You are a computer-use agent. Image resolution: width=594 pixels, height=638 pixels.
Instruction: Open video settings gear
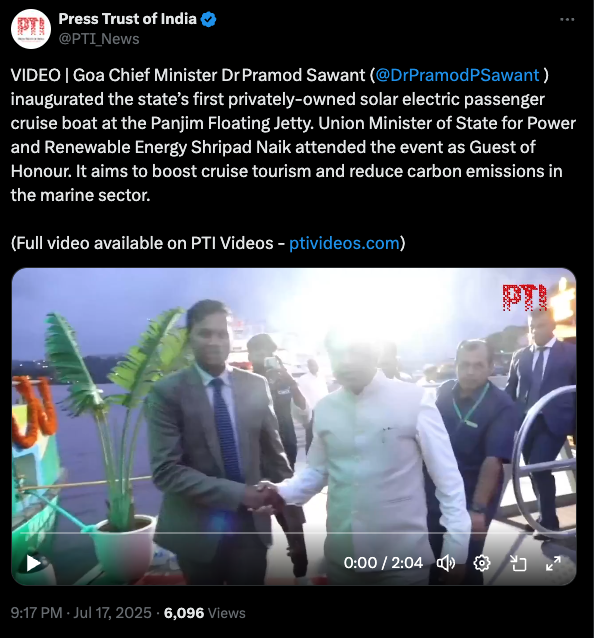tap(482, 564)
